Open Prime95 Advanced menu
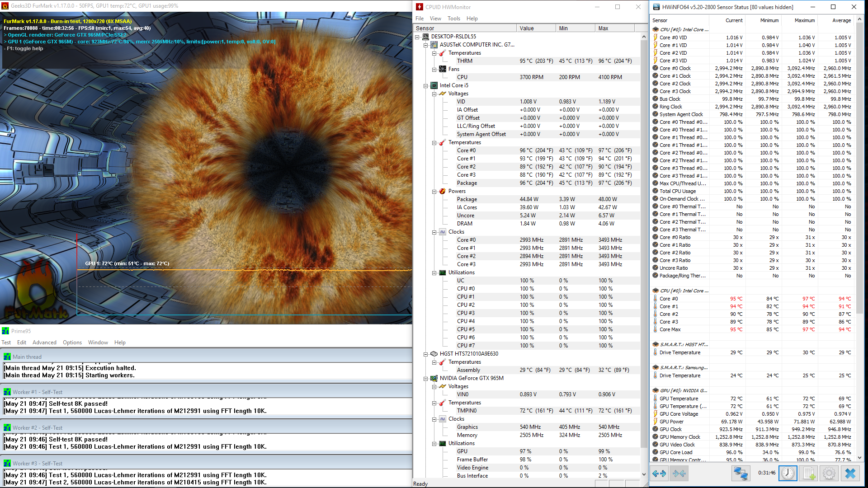 click(44, 343)
